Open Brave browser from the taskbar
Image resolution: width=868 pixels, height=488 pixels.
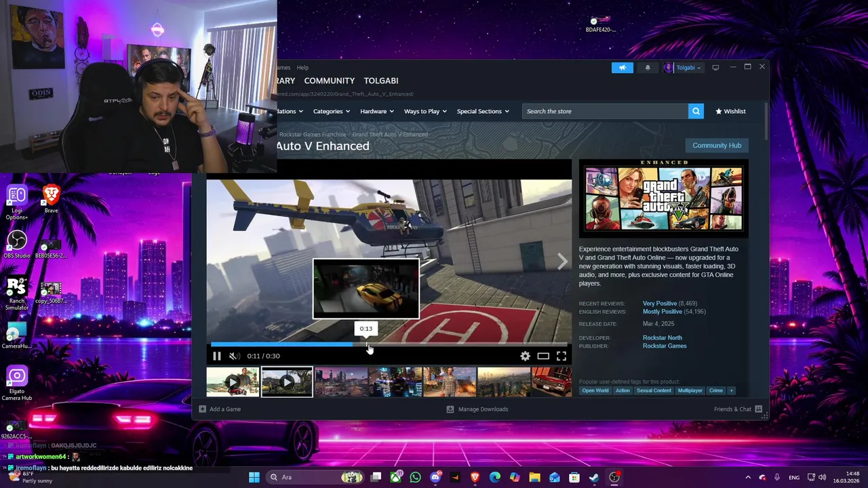475,477
